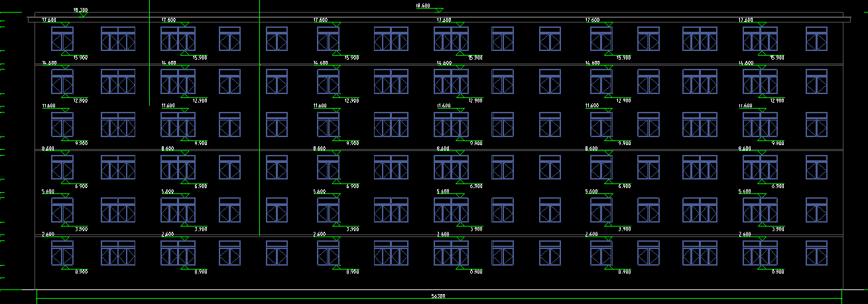Pick the rightmost 11.600 elevation label
This screenshot has height=304, width=868.
(x=745, y=106)
